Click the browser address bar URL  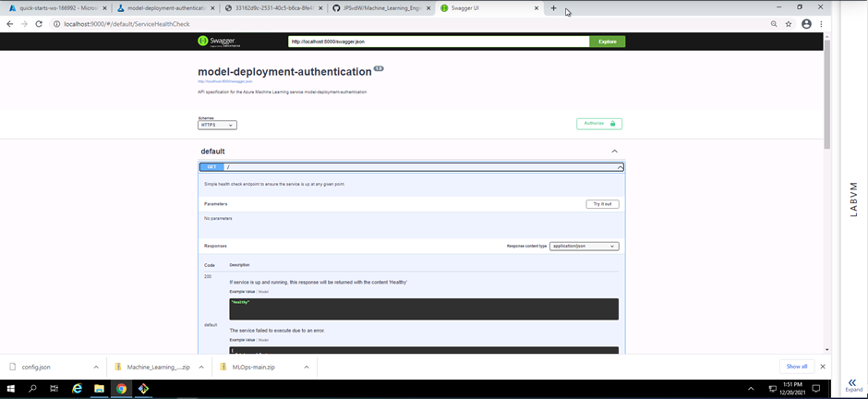[x=127, y=24]
